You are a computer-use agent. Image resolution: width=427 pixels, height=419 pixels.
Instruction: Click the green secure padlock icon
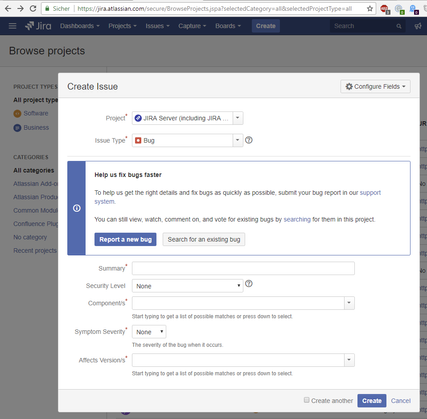pos(47,9)
